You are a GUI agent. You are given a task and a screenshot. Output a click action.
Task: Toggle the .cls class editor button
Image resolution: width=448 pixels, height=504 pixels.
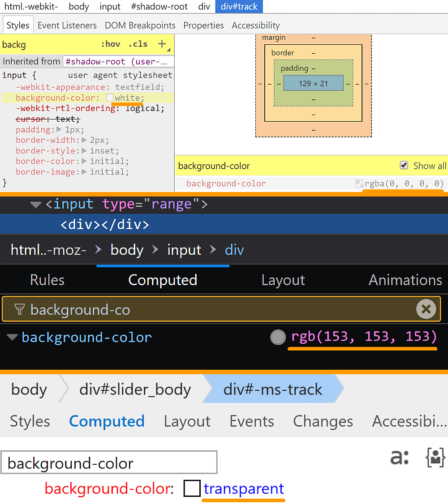tap(138, 44)
